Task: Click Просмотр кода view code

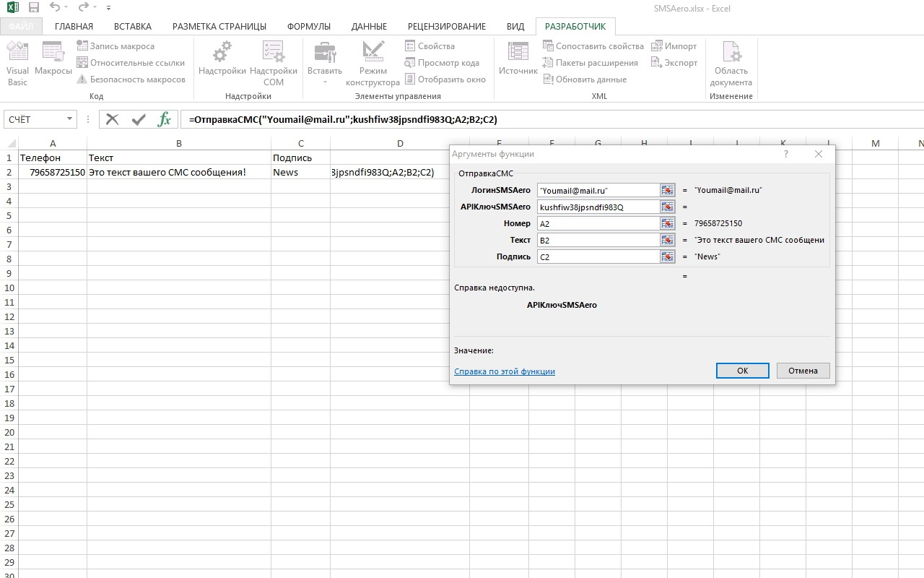Action: pyautogui.click(x=442, y=63)
